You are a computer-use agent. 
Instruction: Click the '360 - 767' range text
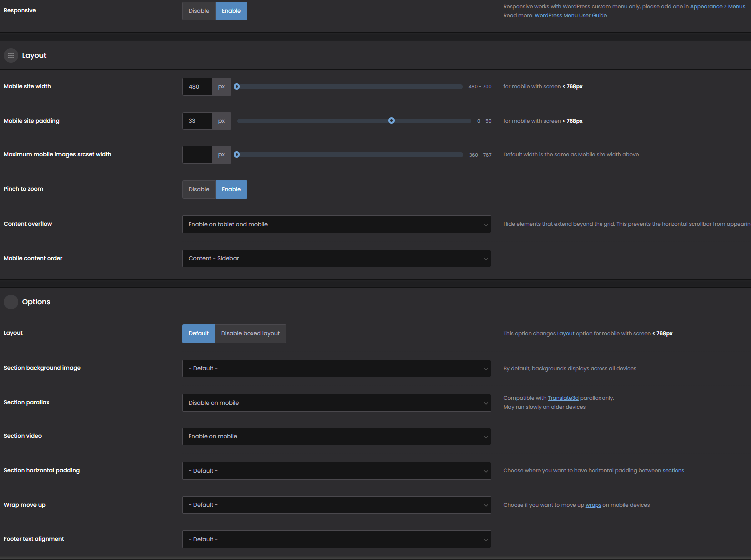480,155
